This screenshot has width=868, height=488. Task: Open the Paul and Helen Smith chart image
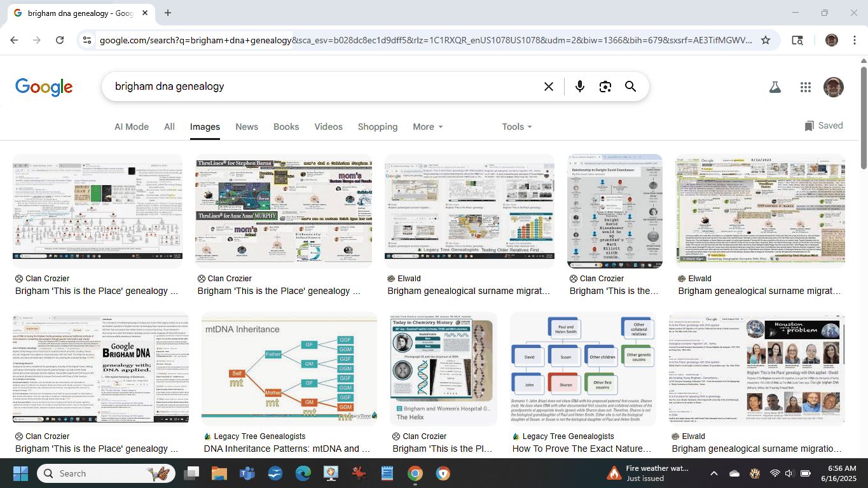click(582, 369)
